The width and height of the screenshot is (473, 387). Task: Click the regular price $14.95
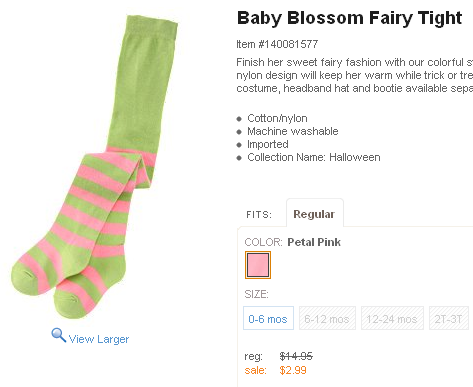(x=296, y=356)
